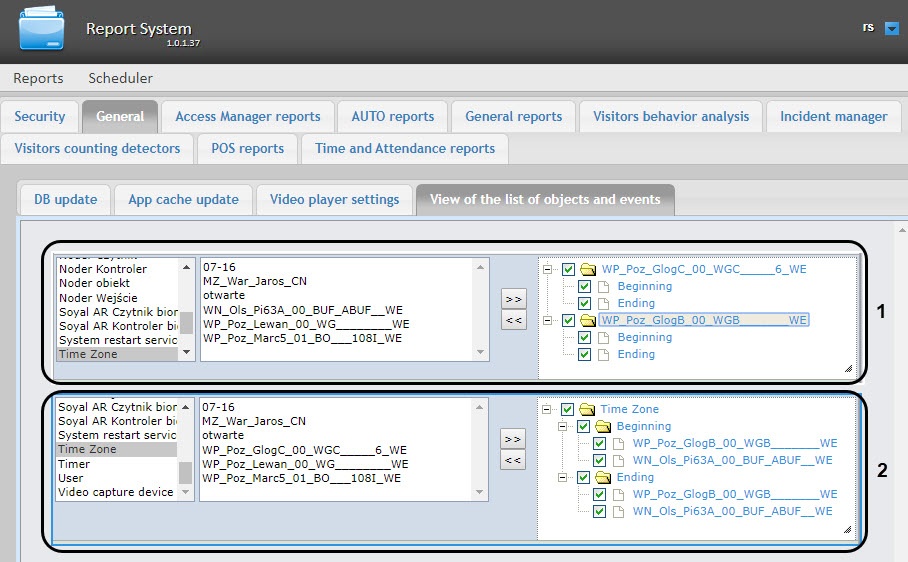
Task: Click the folder icon of WP_Poz_GlogB tree node
Action: click(588, 320)
